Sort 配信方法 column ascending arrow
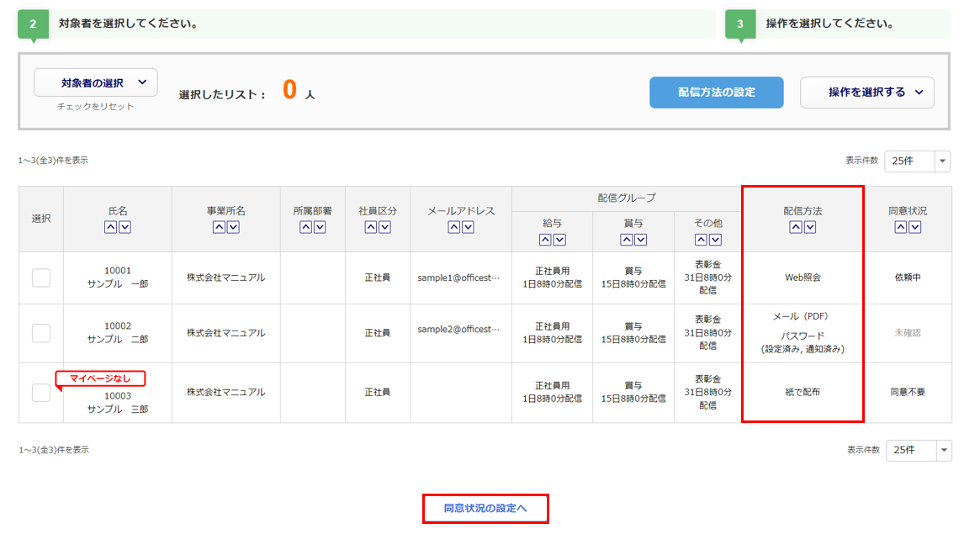Viewport: 980px width, 534px height. [795, 227]
